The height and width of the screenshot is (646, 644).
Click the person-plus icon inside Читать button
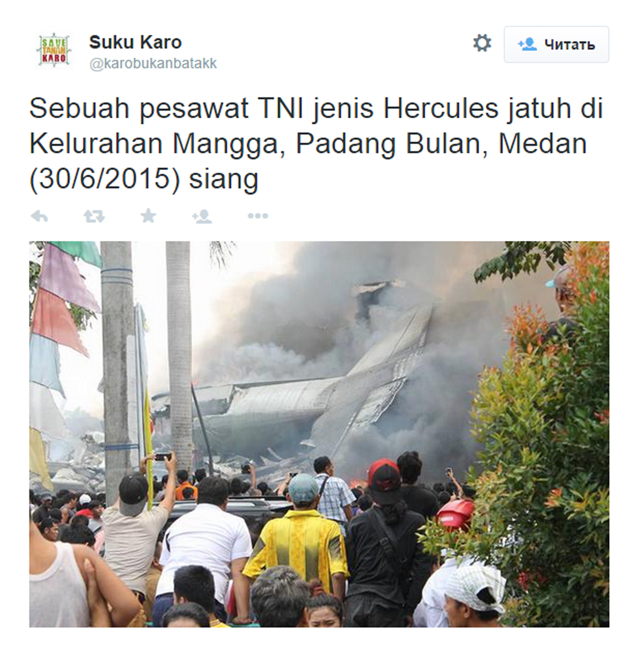pyautogui.click(x=527, y=44)
